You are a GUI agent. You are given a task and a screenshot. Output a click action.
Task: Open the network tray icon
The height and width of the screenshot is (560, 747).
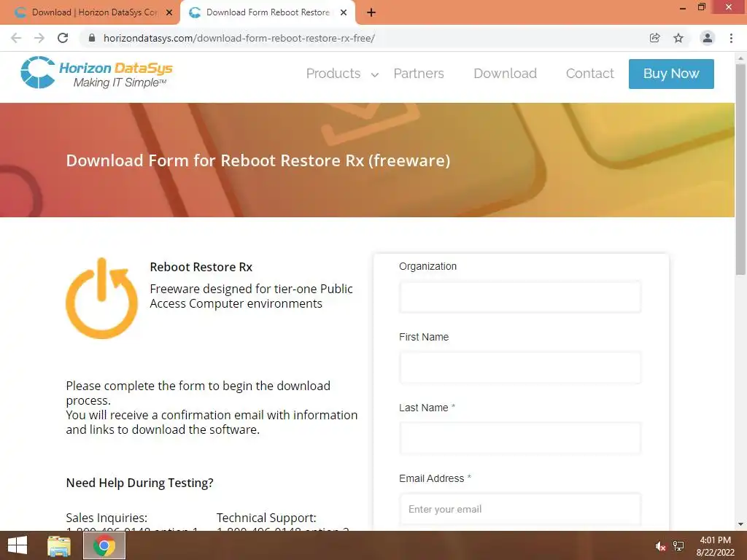coord(678,546)
